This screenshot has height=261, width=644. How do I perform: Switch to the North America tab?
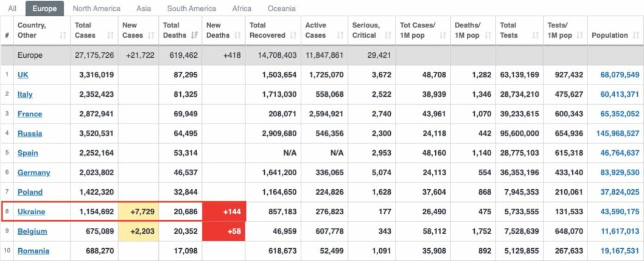tap(97, 9)
